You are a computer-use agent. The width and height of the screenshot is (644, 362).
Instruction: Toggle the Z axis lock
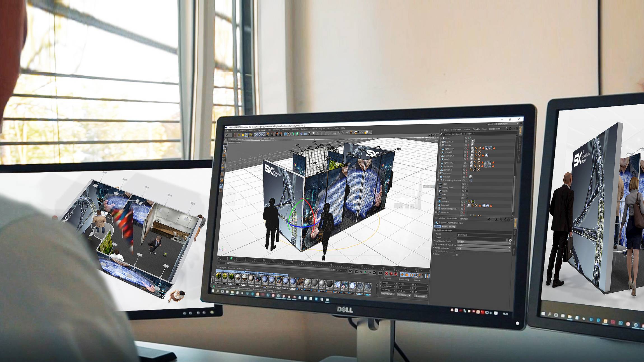[x=263, y=135]
